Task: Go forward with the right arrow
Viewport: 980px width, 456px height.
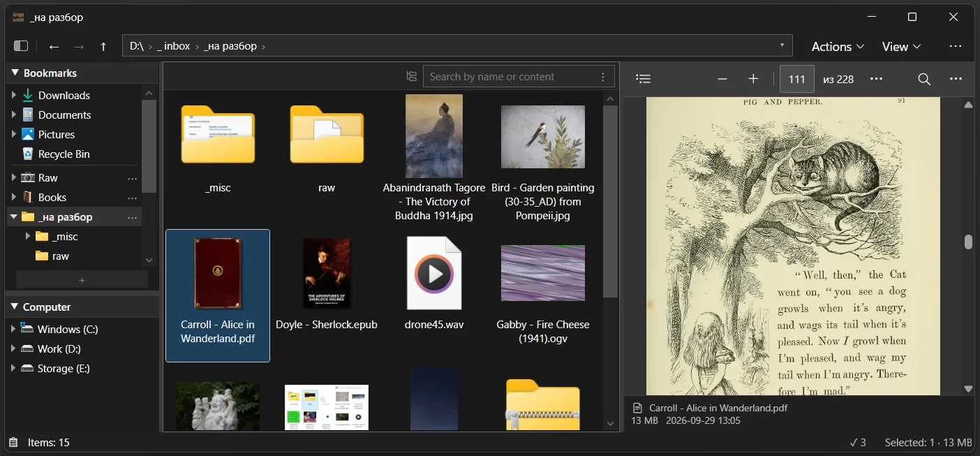Action: click(x=79, y=47)
